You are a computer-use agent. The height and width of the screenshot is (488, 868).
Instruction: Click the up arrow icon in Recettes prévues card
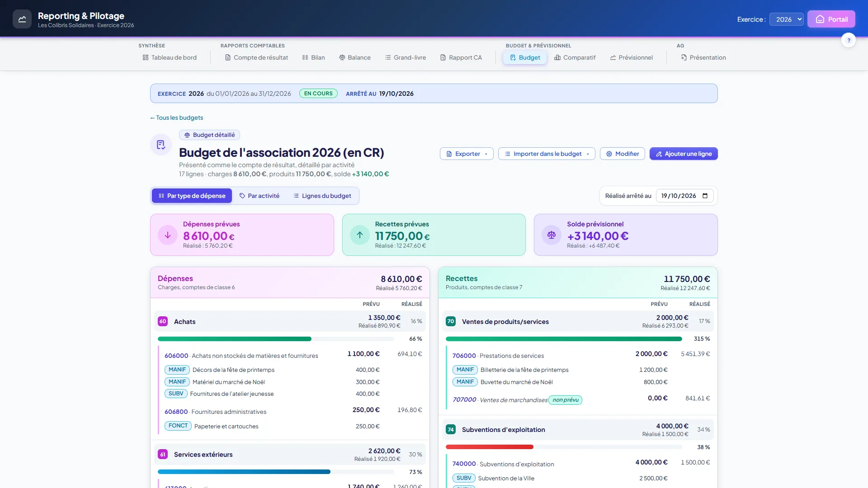[360, 235]
